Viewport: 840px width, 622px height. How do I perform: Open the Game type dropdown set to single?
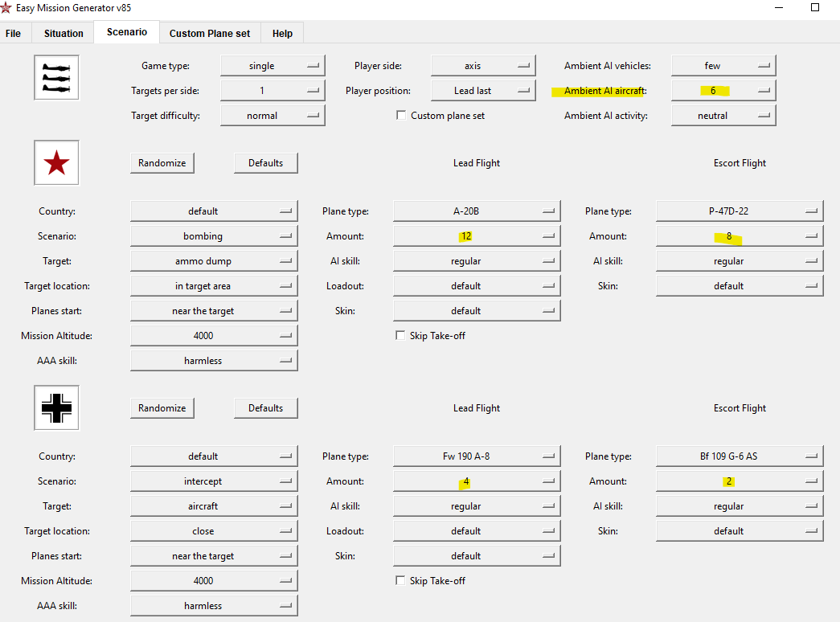tap(272, 65)
